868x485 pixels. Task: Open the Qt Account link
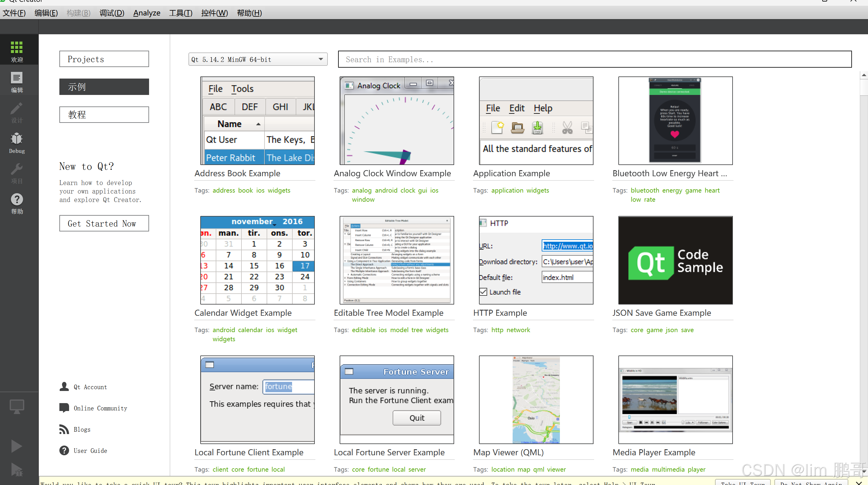[x=90, y=387]
